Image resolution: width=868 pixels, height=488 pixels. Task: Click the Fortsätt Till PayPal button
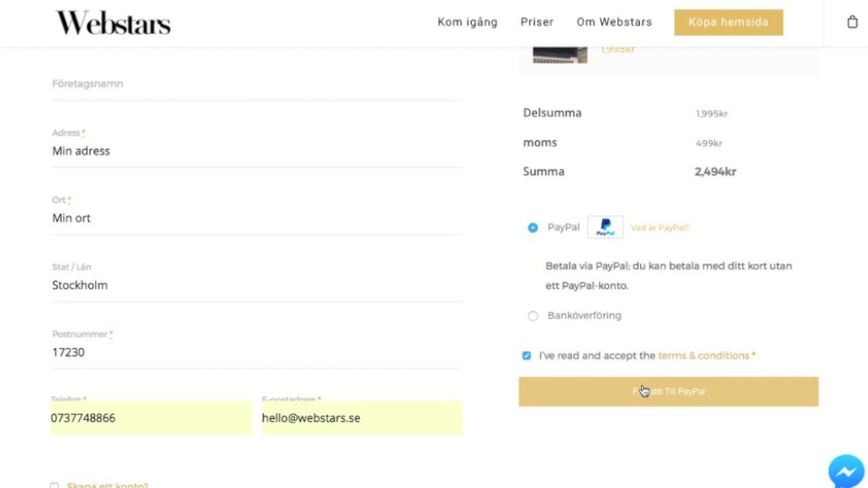pos(669,392)
